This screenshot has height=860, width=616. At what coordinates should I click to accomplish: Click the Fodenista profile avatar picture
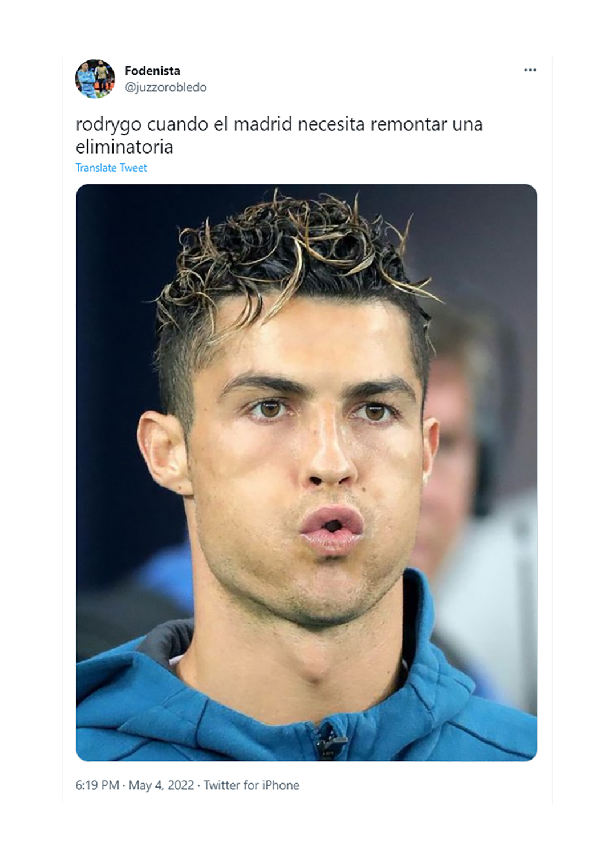95,79
